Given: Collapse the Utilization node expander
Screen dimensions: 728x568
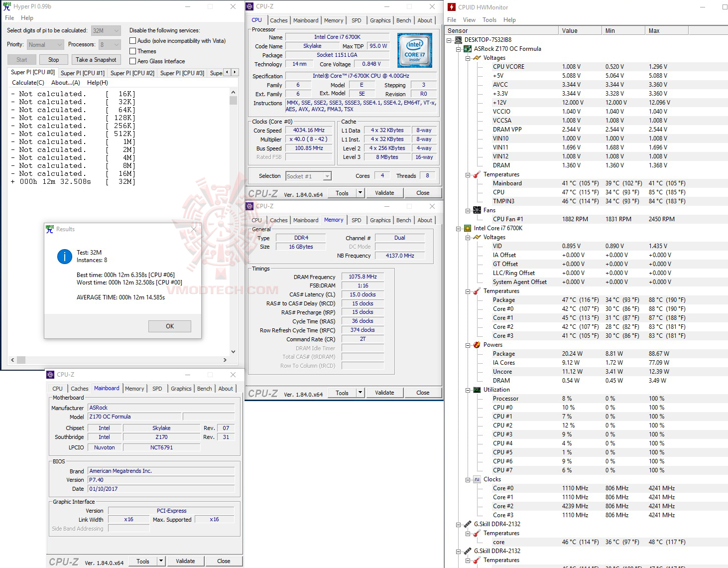Looking at the screenshot, I should [468, 390].
